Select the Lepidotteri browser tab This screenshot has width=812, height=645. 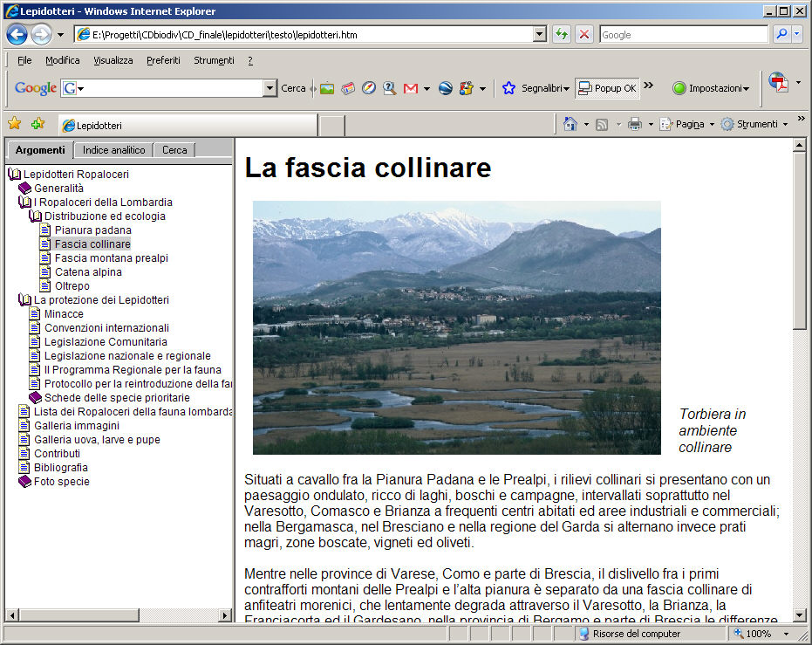click(187, 125)
